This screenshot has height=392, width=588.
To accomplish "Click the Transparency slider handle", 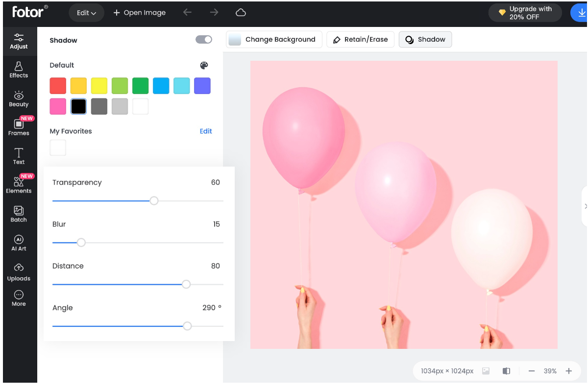I will point(154,201).
